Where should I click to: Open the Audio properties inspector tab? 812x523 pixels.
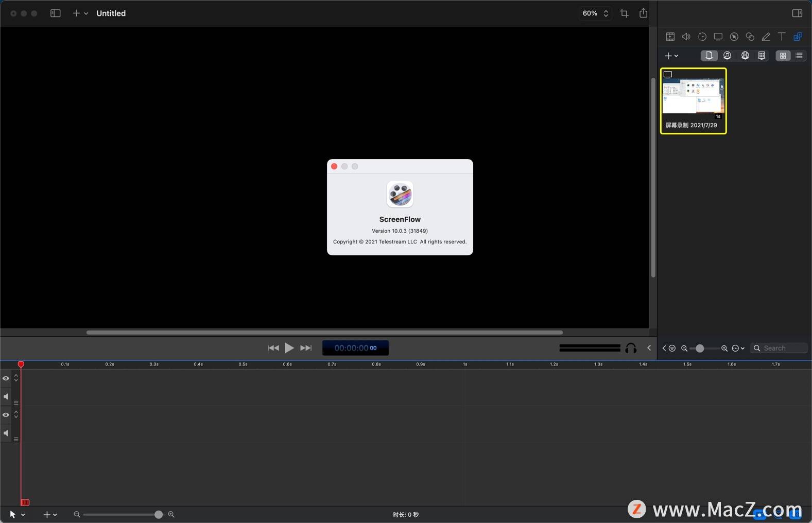click(686, 37)
